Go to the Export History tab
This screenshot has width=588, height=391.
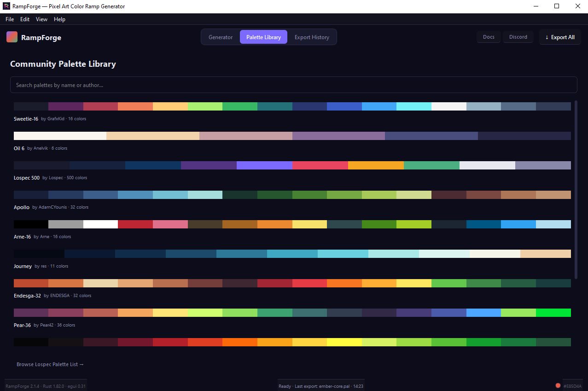coord(312,37)
